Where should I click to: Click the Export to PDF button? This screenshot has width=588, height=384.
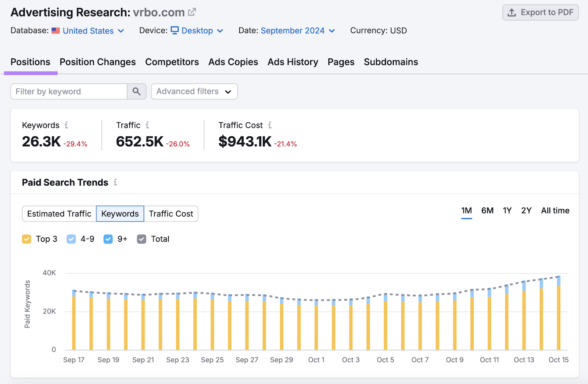[x=540, y=12]
